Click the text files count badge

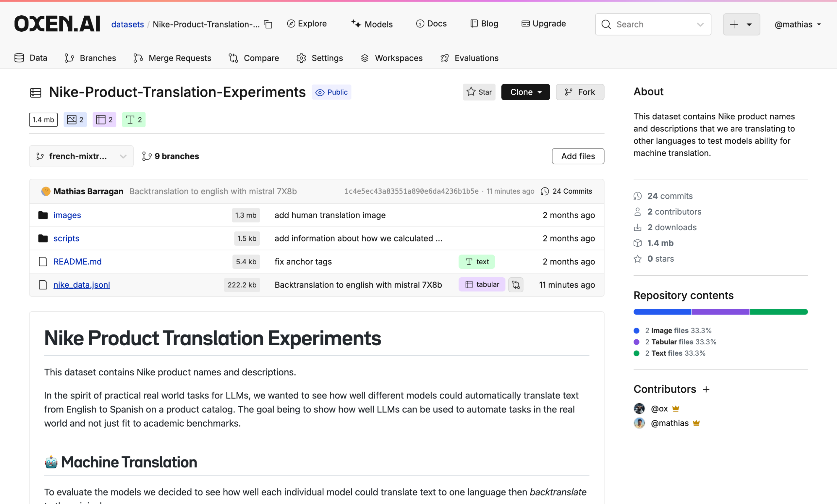133,120
